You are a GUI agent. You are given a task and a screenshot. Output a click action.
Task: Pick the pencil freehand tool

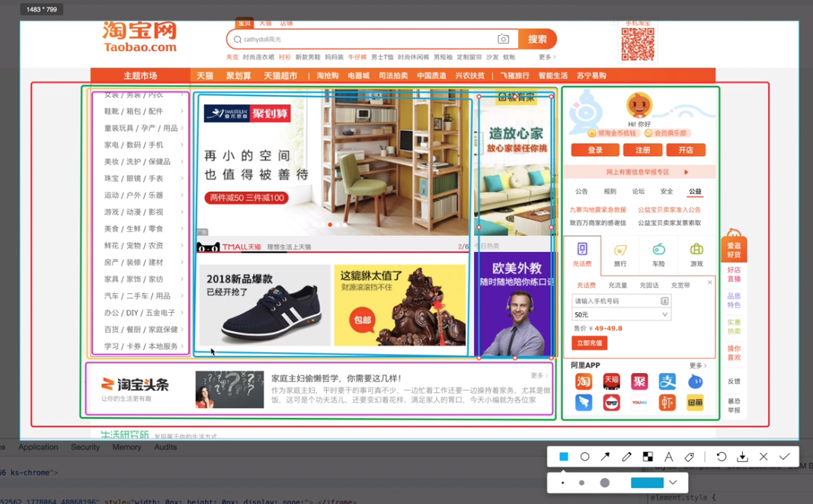tap(626, 456)
